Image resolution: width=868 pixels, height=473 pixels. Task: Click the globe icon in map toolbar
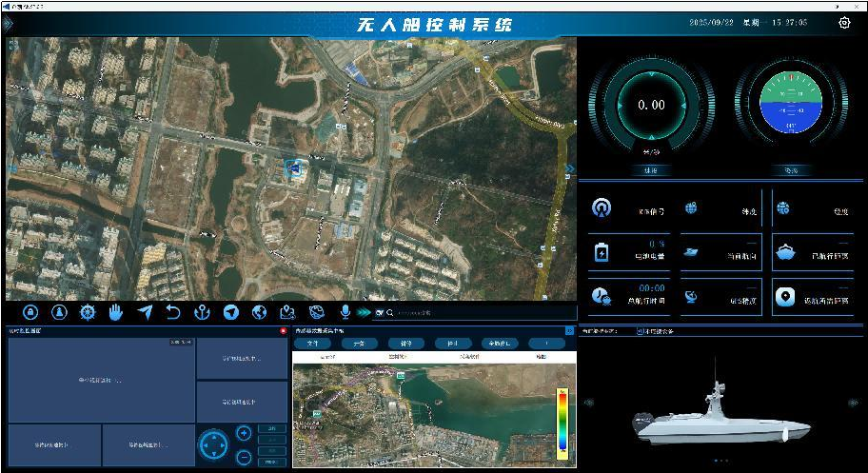(259, 312)
